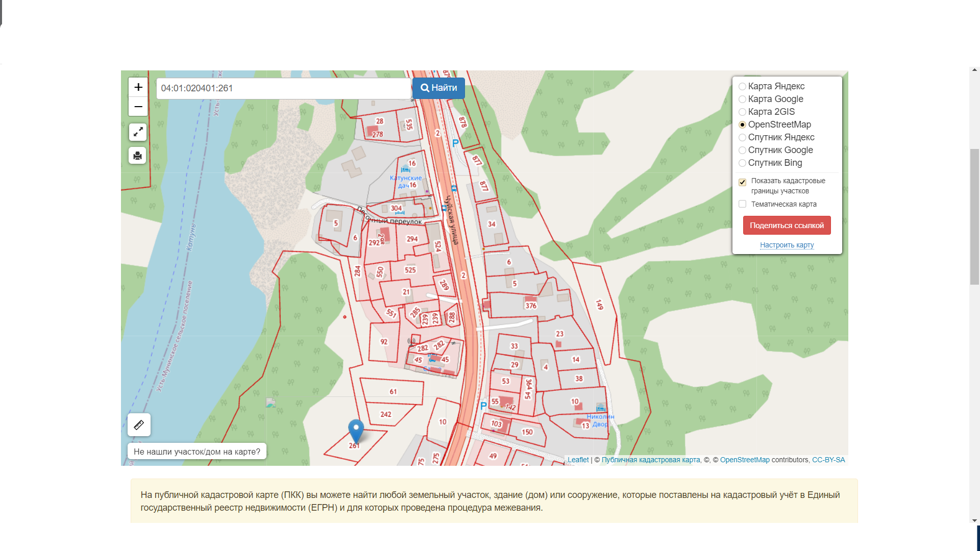Zoom in on the cadastral map

(x=138, y=87)
